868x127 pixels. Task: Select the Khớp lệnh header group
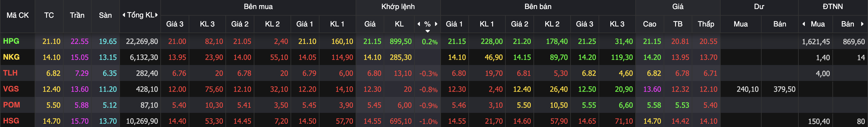[398, 7]
